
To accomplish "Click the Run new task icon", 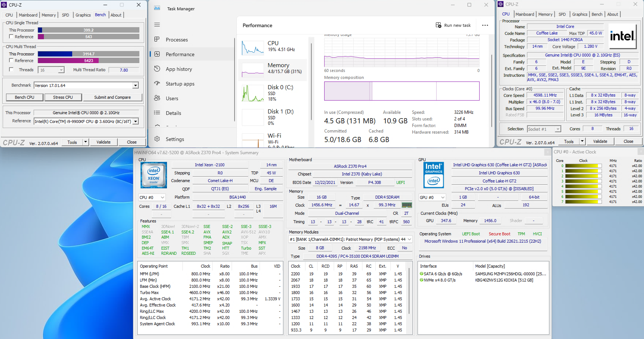I will click(438, 25).
